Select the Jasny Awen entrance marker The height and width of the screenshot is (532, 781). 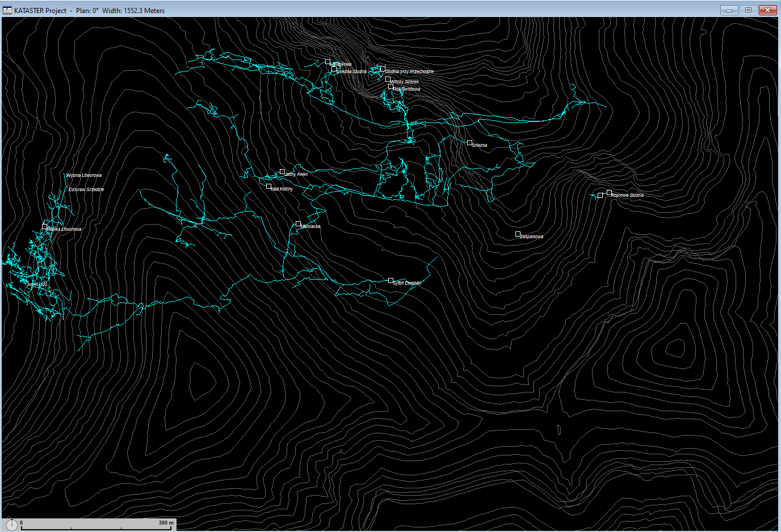[282, 171]
